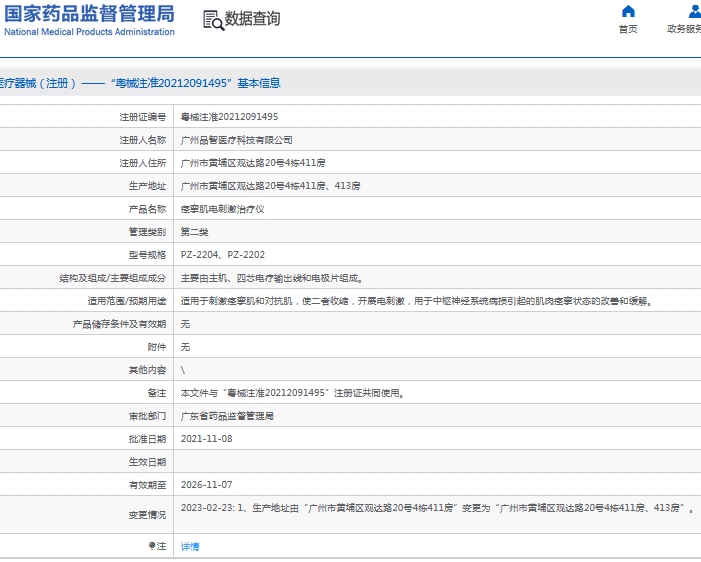This screenshot has height=562, width=701.
Task: Open the 首页 home icon
Action: point(628,11)
